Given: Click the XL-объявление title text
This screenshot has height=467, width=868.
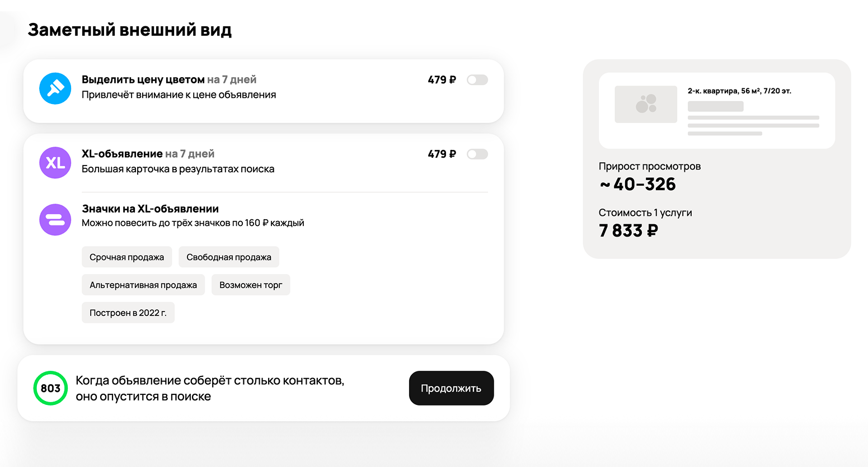Looking at the screenshot, I should pos(122,154).
